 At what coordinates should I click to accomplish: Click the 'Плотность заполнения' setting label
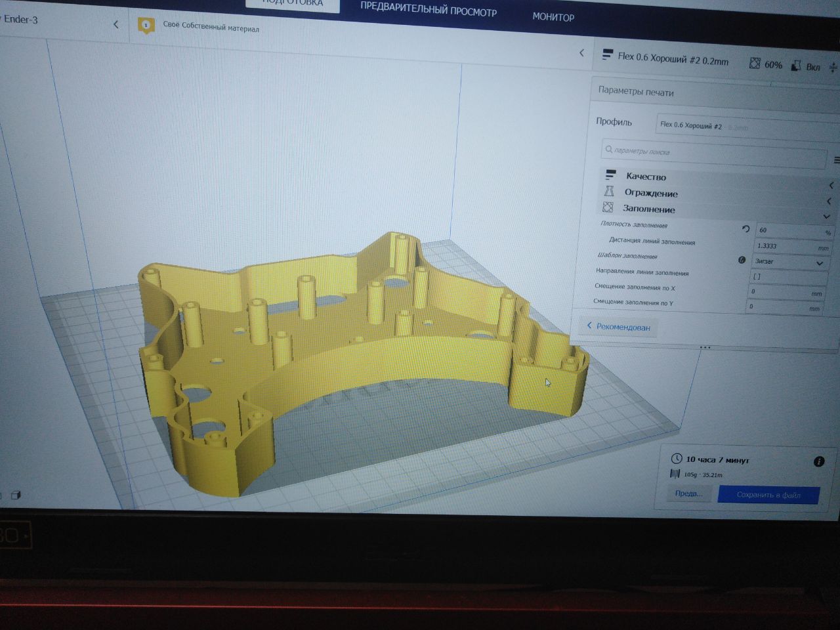pos(633,224)
